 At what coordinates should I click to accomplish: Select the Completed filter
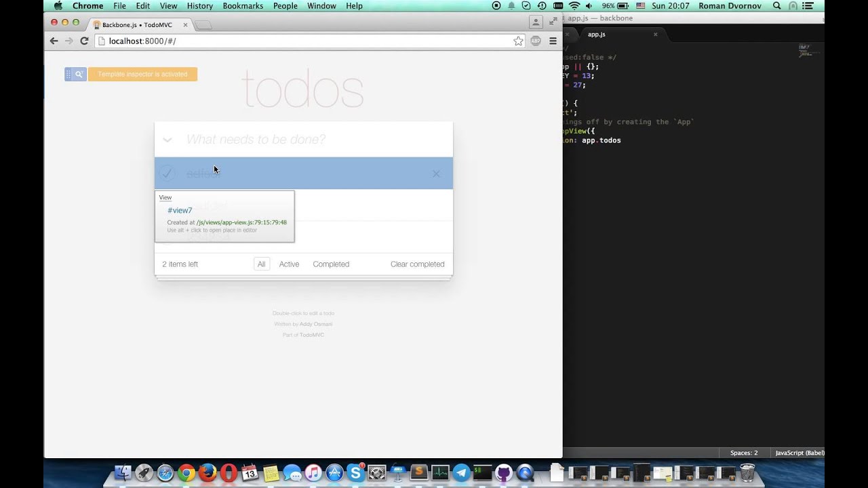(x=331, y=264)
